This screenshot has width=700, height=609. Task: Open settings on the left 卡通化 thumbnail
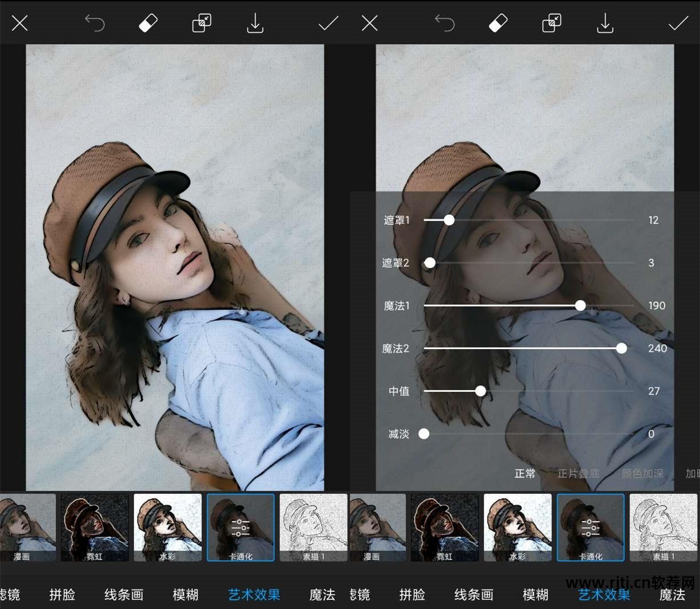tap(241, 527)
